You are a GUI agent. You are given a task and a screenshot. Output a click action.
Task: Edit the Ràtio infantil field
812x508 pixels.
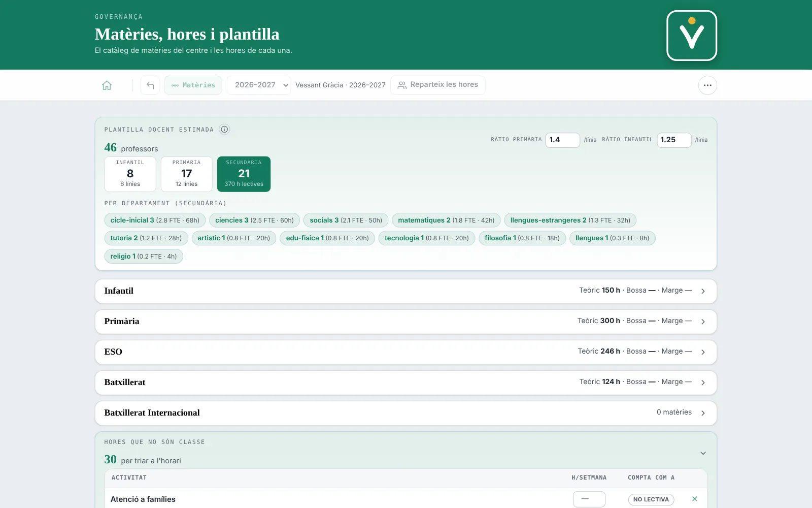(x=674, y=140)
